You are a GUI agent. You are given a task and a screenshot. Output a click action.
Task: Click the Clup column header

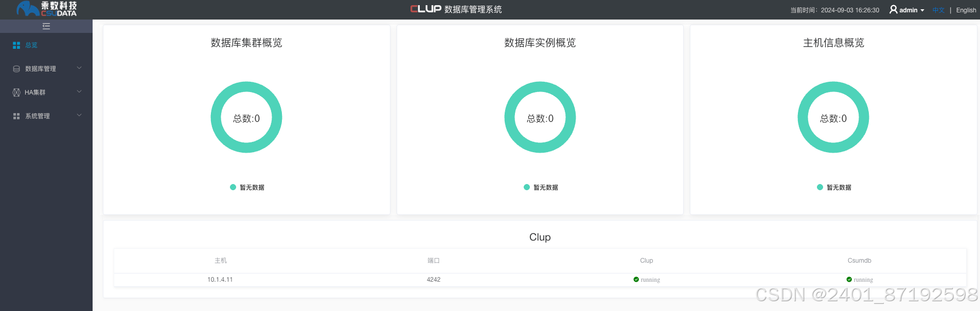(647, 261)
